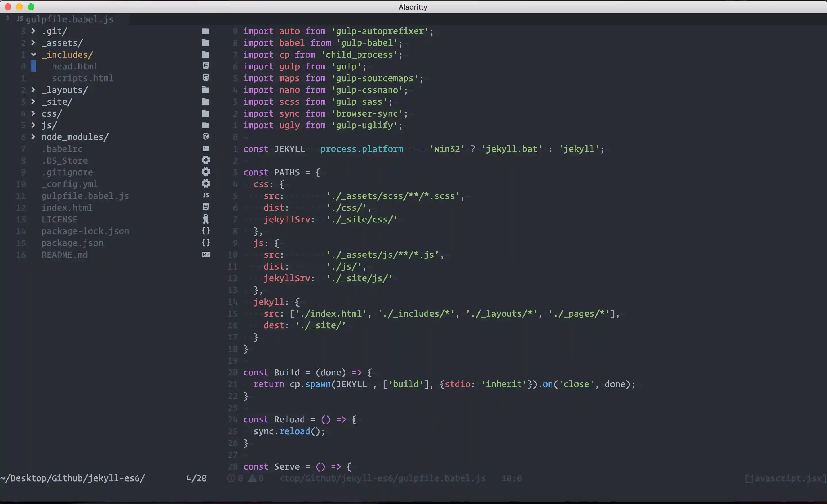The width and height of the screenshot is (827, 504).
Task: Open index.html from the file tree
Action: [x=67, y=208]
